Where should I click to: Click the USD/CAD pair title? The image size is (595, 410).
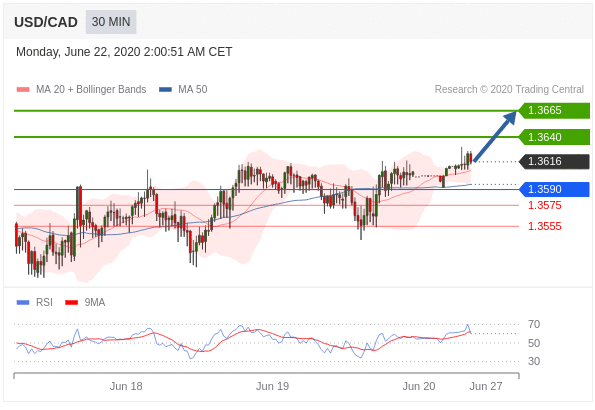click(46, 22)
